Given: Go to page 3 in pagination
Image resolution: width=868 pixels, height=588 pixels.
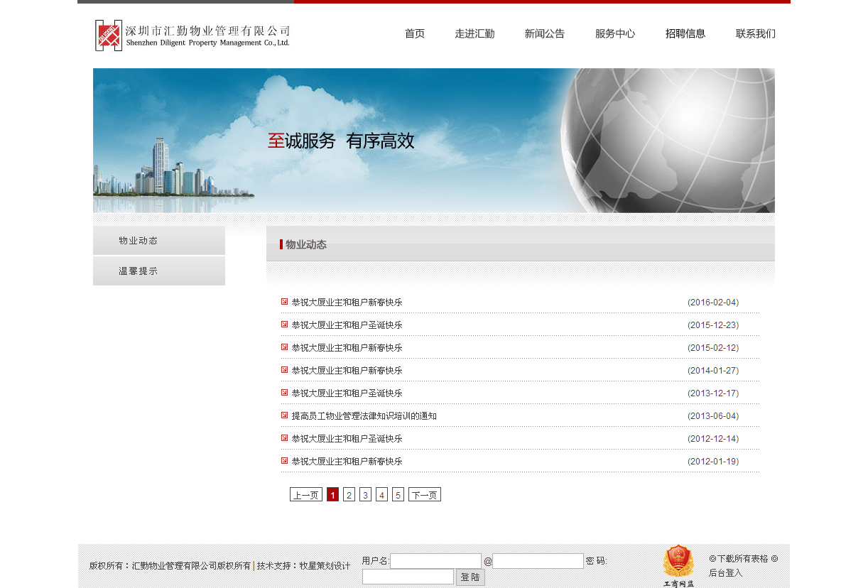Looking at the screenshot, I should (365, 494).
